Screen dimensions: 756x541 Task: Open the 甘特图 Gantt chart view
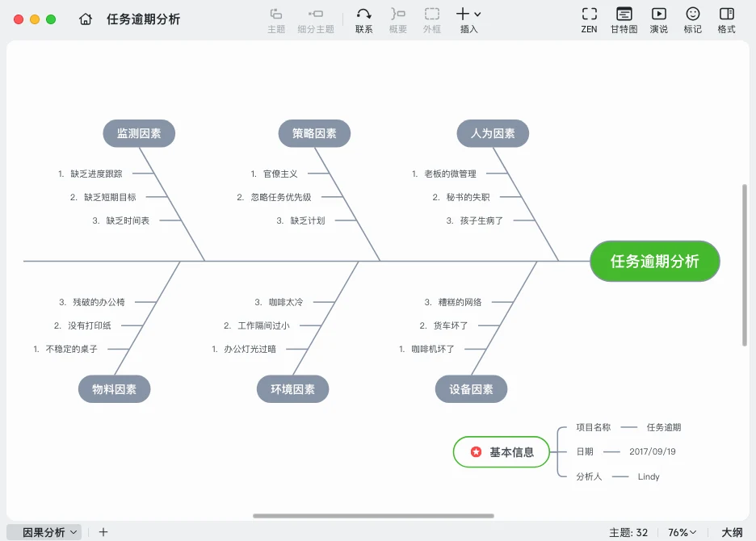click(x=624, y=19)
